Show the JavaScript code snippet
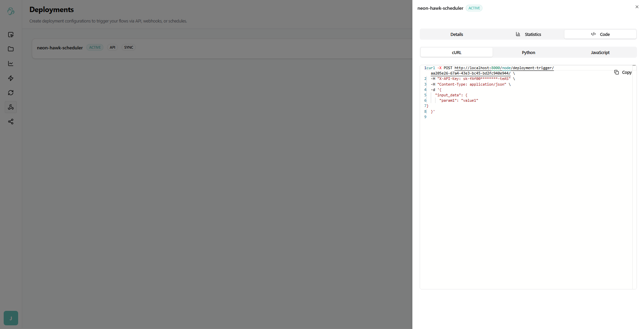644x329 pixels. pos(600,52)
